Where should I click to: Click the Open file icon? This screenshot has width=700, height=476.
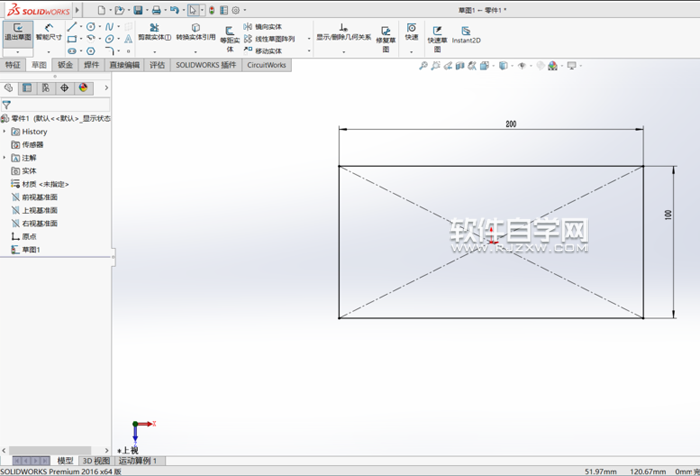pos(119,10)
